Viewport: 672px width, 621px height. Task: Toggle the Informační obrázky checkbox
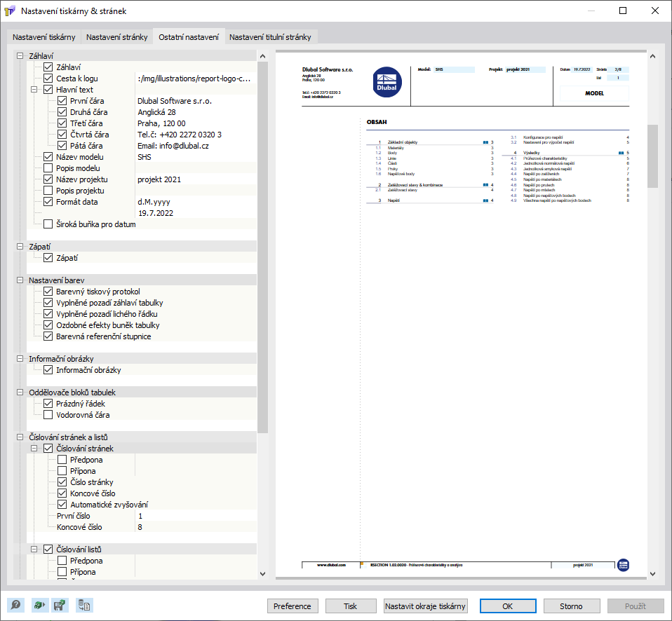coord(48,370)
